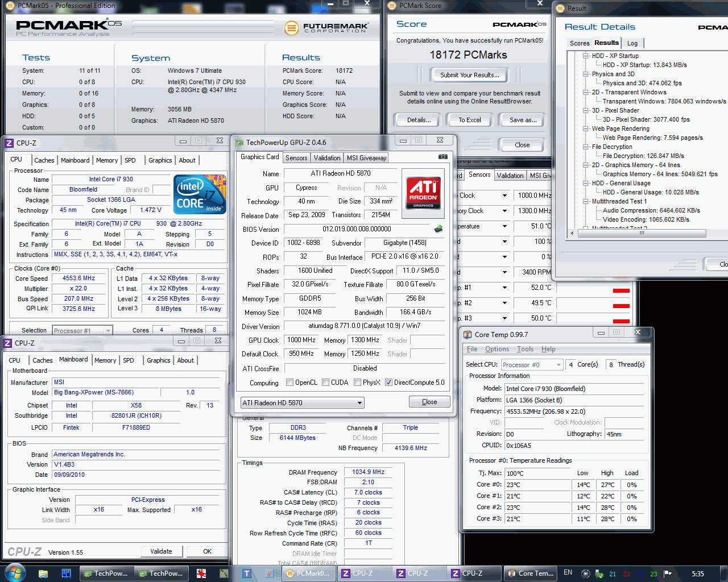Click the Core Temp title bar icon
The height and width of the screenshot is (582, 728).
tap(468, 335)
